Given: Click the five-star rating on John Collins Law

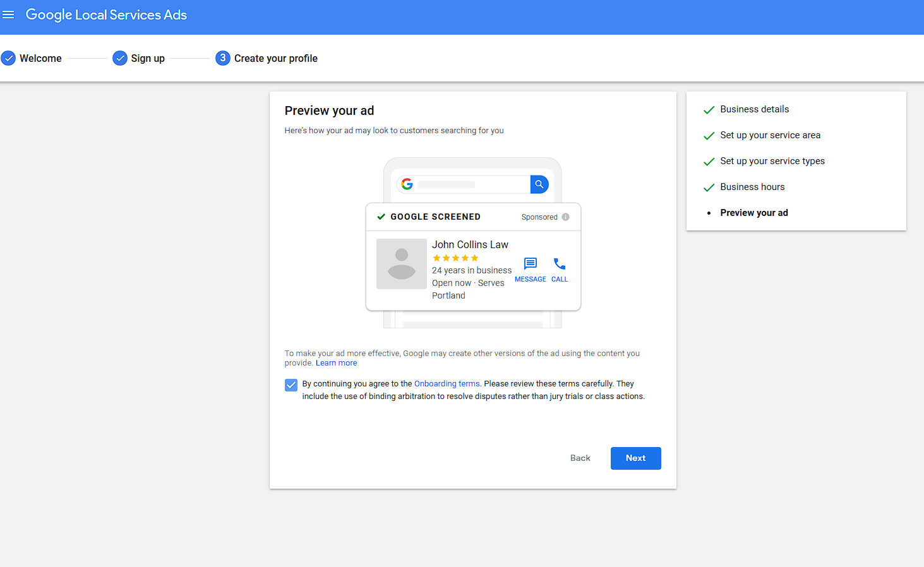Looking at the screenshot, I should point(455,258).
